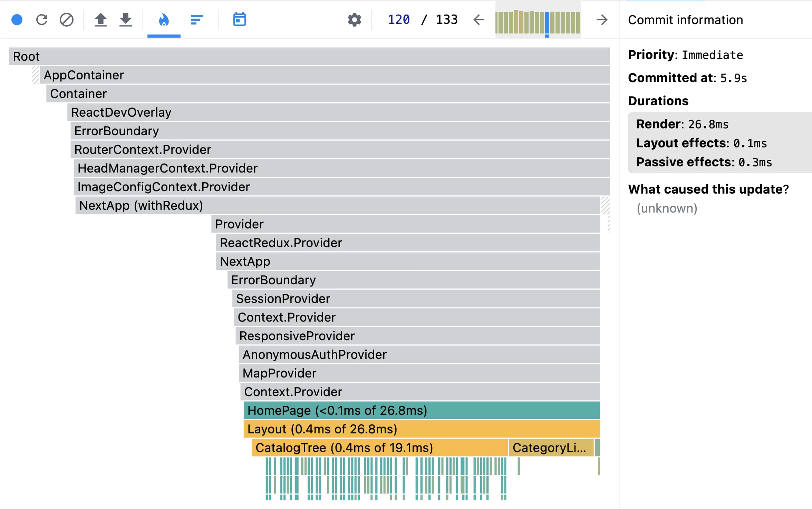Click the save profile download icon

pyautogui.click(x=126, y=20)
